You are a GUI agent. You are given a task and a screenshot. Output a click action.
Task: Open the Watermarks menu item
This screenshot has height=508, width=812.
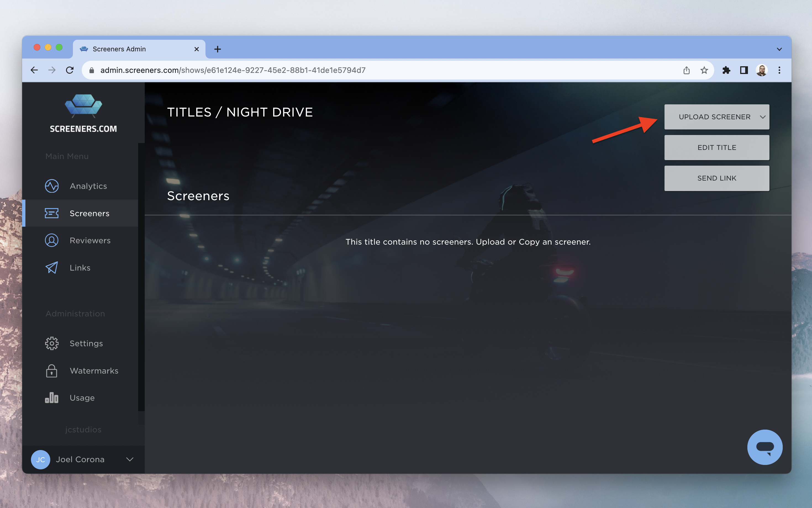point(81,371)
